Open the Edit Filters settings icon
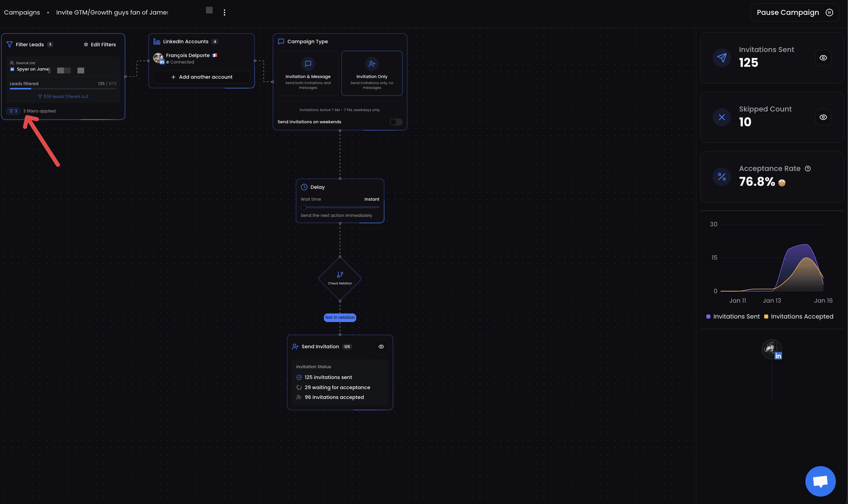 [86, 44]
